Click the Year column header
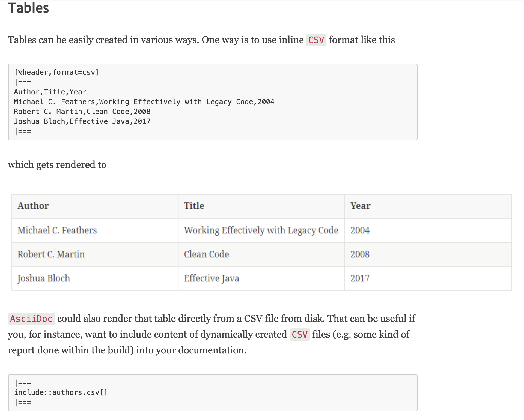The width and height of the screenshot is (524, 420). tap(360, 206)
